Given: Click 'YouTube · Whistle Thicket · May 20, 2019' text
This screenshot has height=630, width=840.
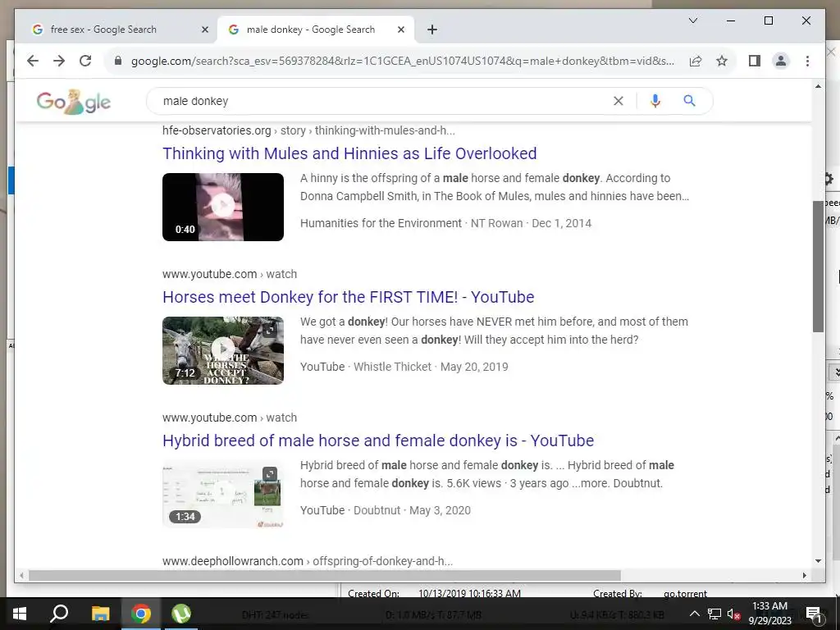Looking at the screenshot, I should [404, 367].
